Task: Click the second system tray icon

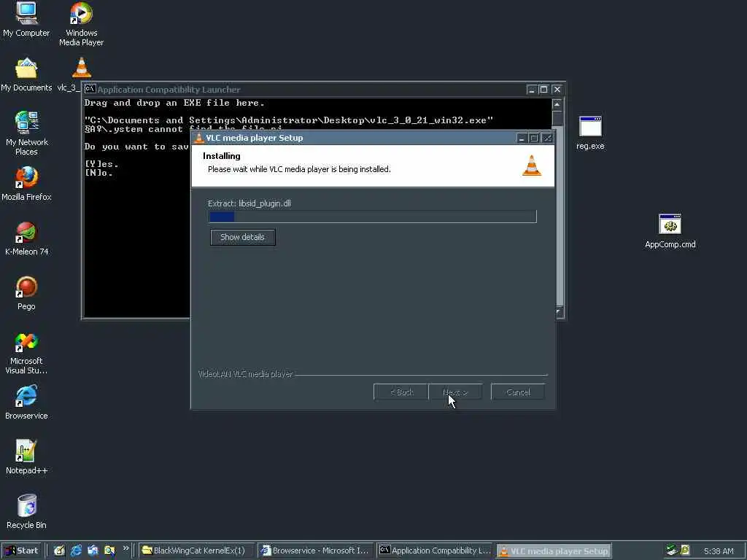Action: pyautogui.click(x=685, y=551)
